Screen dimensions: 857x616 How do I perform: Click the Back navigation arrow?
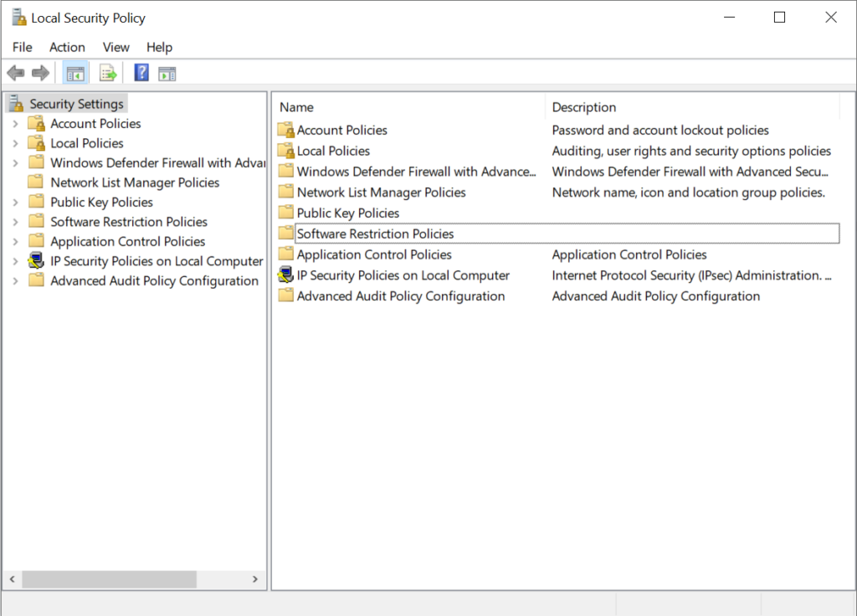coord(15,73)
